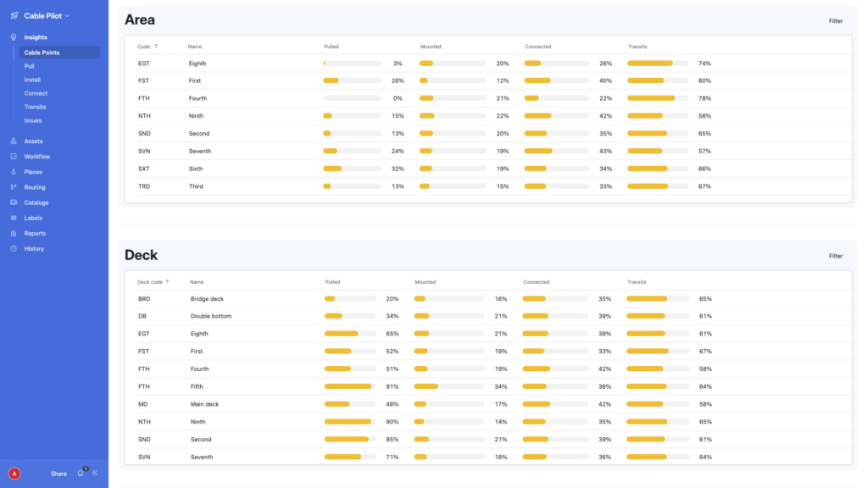The height and width of the screenshot is (488, 868).
Task: Click Share in the sidebar footer
Action: pos(58,474)
